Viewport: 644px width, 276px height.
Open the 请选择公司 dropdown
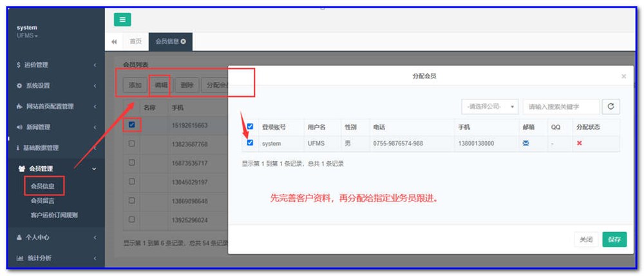(x=489, y=106)
